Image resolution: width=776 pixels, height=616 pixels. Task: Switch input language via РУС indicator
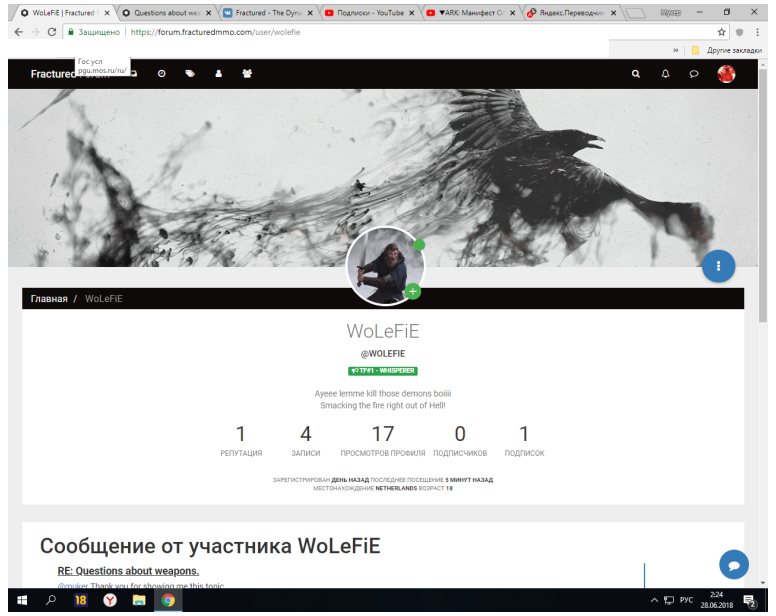[x=686, y=600]
